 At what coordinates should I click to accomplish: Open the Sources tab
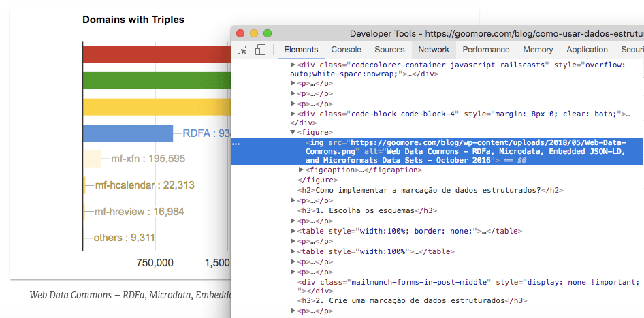[x=389, y=50]
